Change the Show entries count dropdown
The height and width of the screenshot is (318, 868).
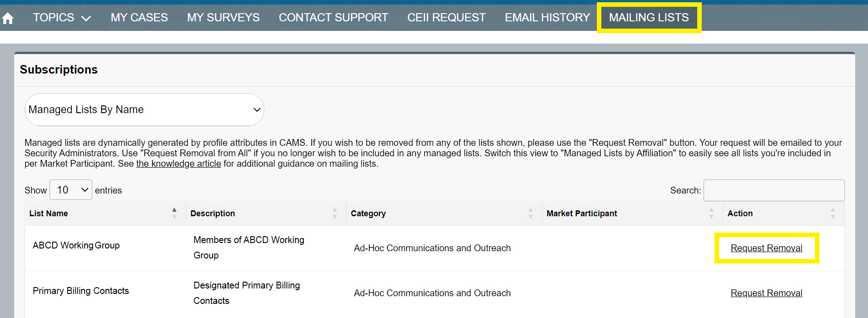coord(71,190)
